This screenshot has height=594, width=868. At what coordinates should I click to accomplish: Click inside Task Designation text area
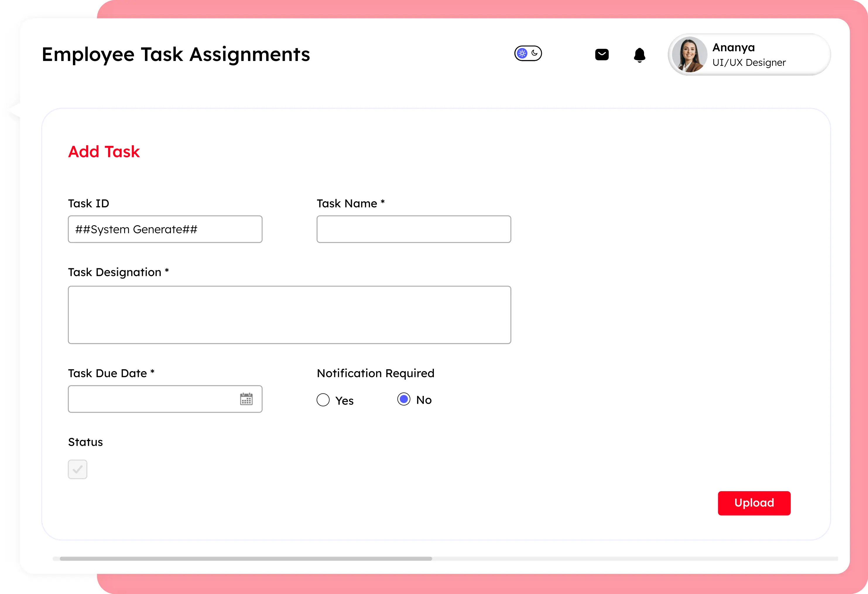289,315
